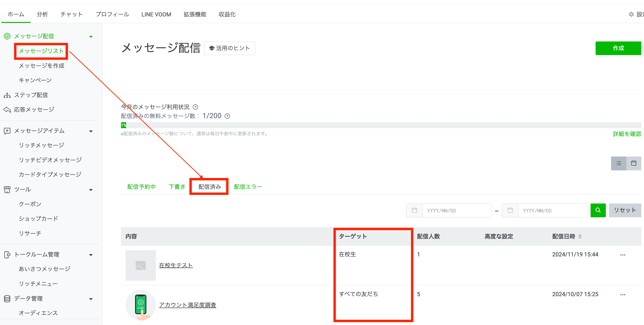This screenshot has width=644, height=325.
Task: Open start date calendar picker icon
Action: pyautogui.click(x=414, y=210)
